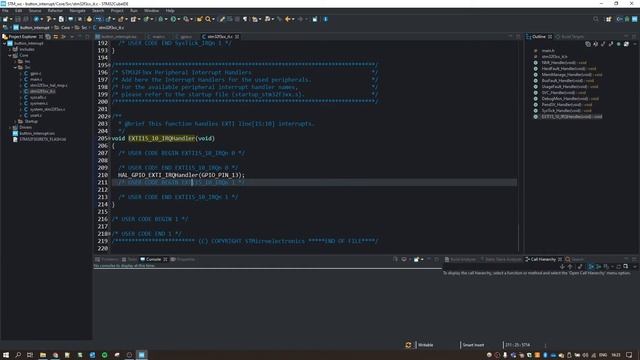Collapse the Core folder in Project Explorer
Viewport: 640px width, 360px height.
click(10, 56)
